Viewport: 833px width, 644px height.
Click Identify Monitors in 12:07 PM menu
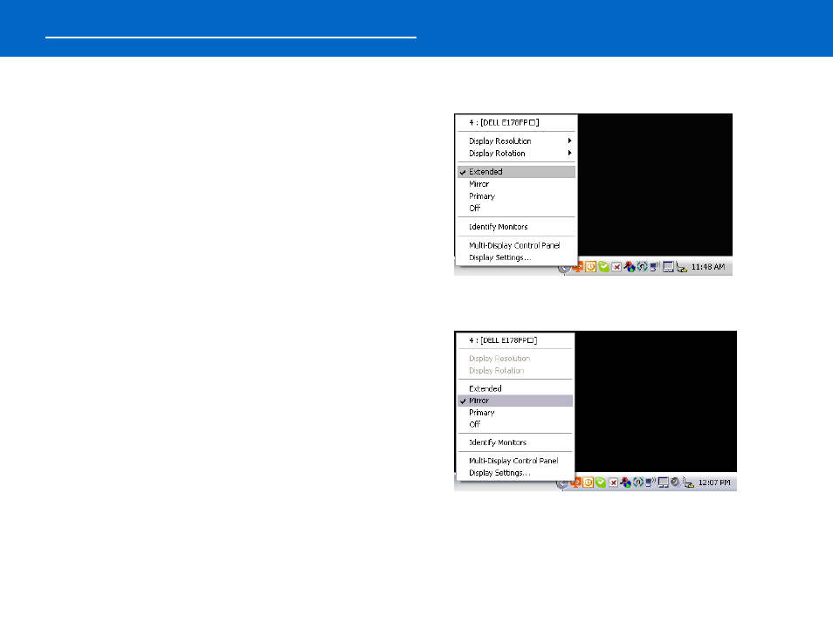click(x=515, y=442)
